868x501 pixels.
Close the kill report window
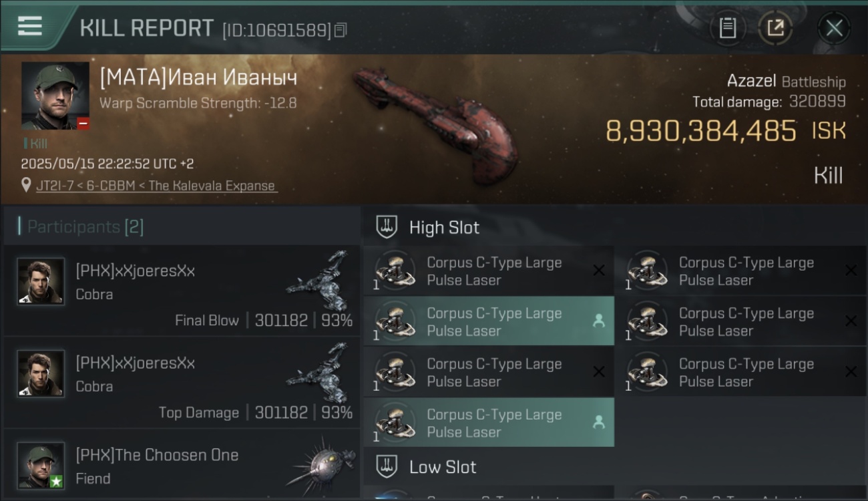click(x=834, y=28)
